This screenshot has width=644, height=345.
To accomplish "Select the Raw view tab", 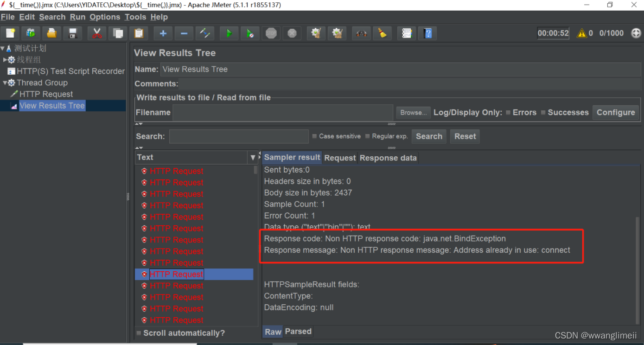I will (273, 332).
